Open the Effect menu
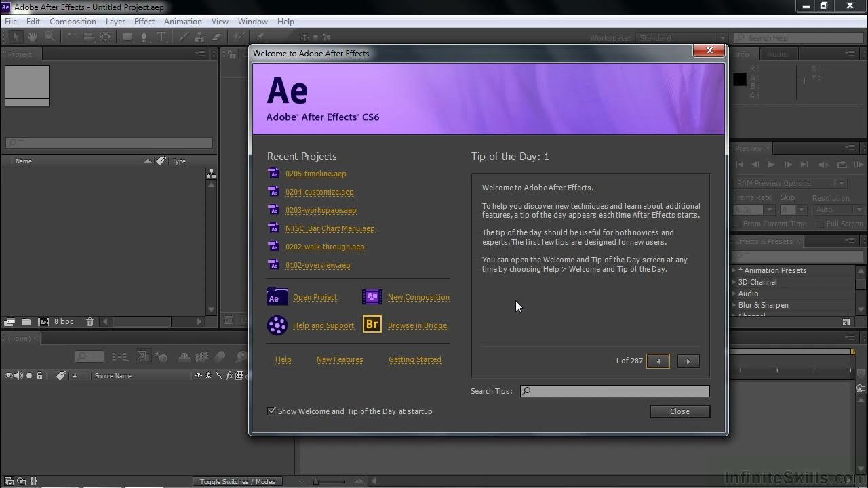Image resolution: width=868 pixels, height=488 pixels. point(144,21)
